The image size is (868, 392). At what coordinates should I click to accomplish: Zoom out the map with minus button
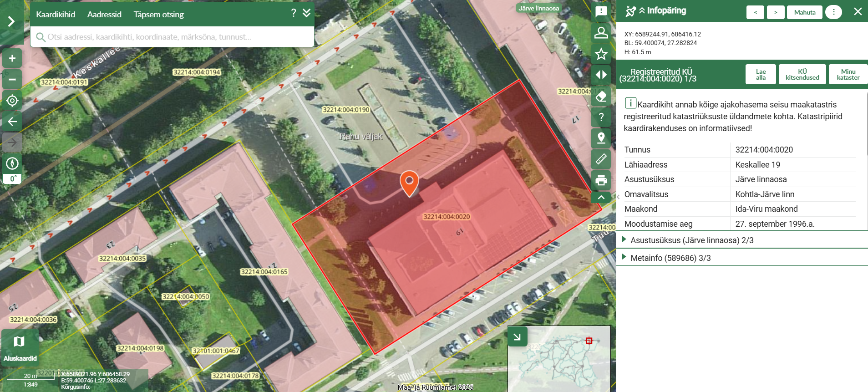(x=12, y=79)
